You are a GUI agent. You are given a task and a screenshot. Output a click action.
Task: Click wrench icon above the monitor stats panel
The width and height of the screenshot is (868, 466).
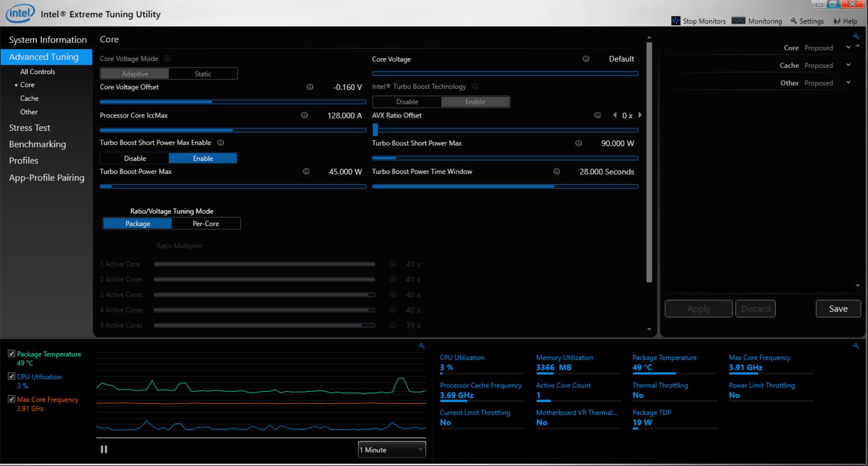(x=856, y=346)
